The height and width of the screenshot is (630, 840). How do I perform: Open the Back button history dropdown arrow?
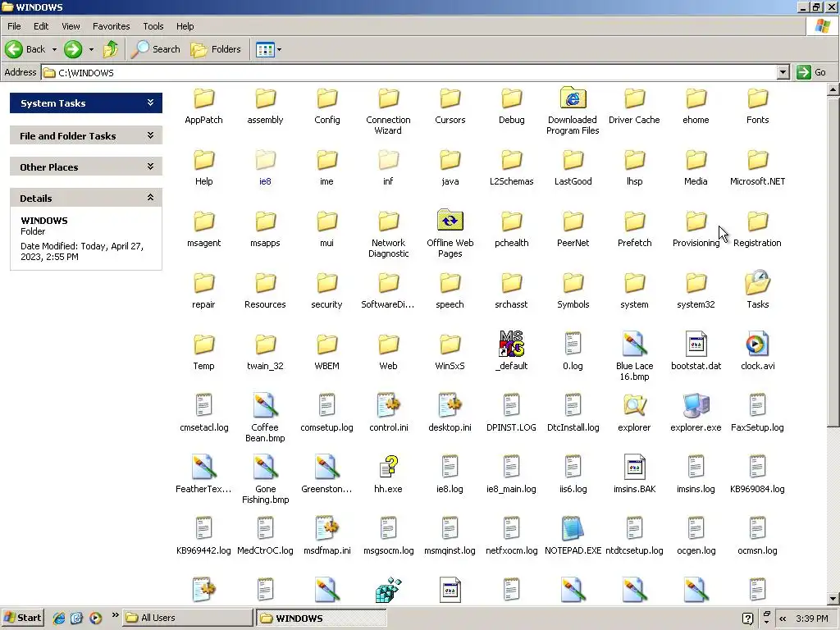pyautogui.click(x=54, y=49)
